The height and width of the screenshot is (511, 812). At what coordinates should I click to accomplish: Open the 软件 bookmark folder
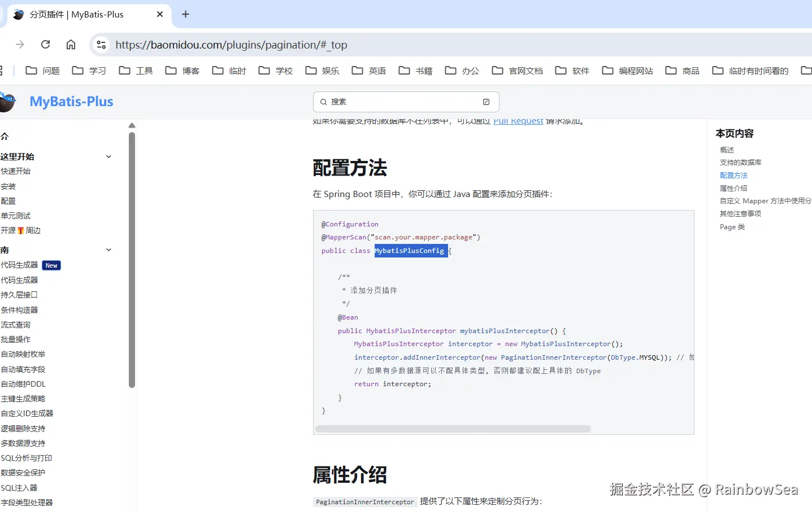pyautogui.click(x=572, y=71)
